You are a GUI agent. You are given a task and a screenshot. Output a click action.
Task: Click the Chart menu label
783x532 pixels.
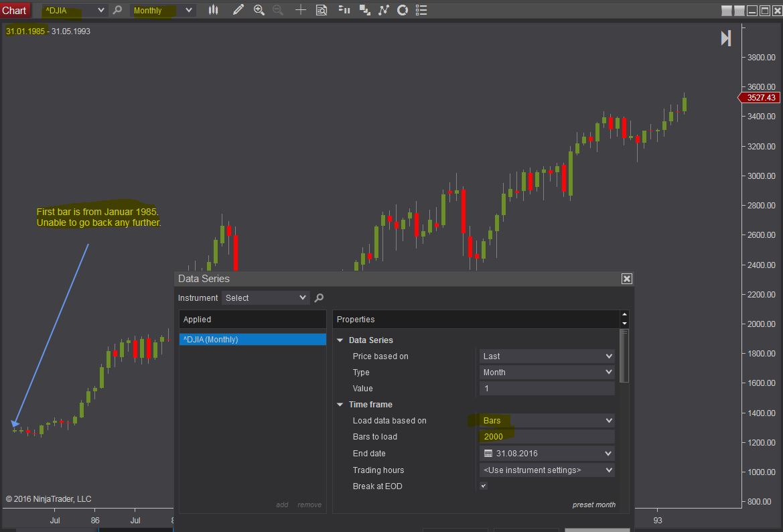14,11
